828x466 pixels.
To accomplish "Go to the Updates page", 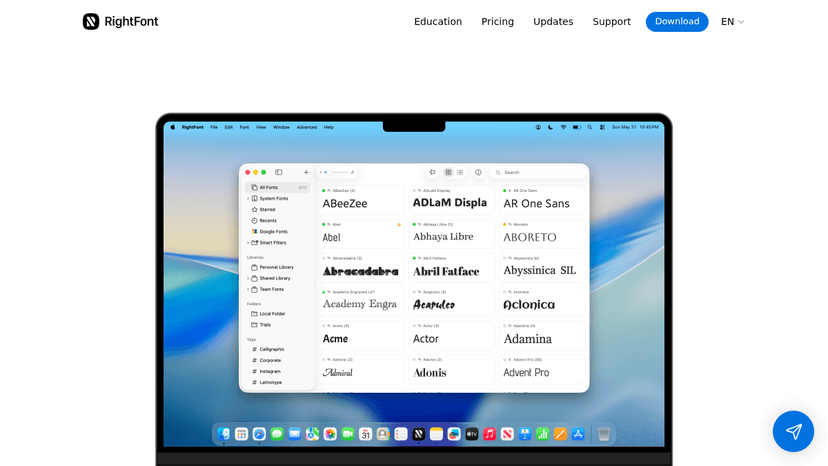I will (x=553, y=22).
